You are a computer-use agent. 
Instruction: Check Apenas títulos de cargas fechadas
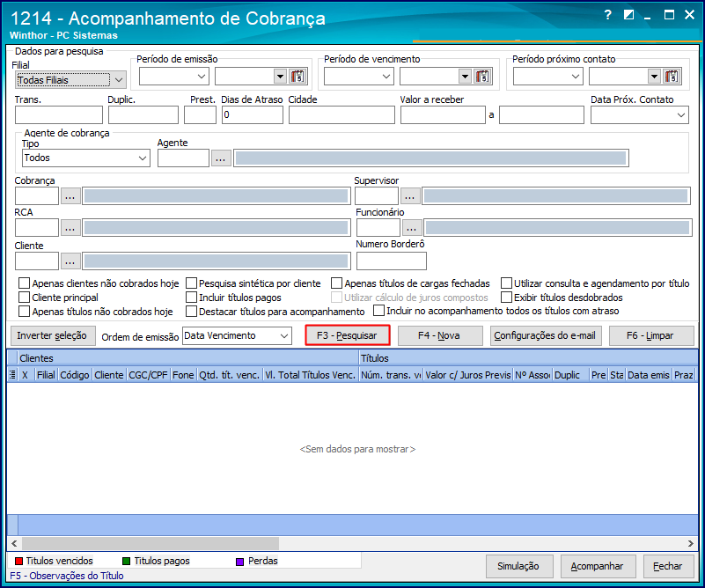[337, 283]
